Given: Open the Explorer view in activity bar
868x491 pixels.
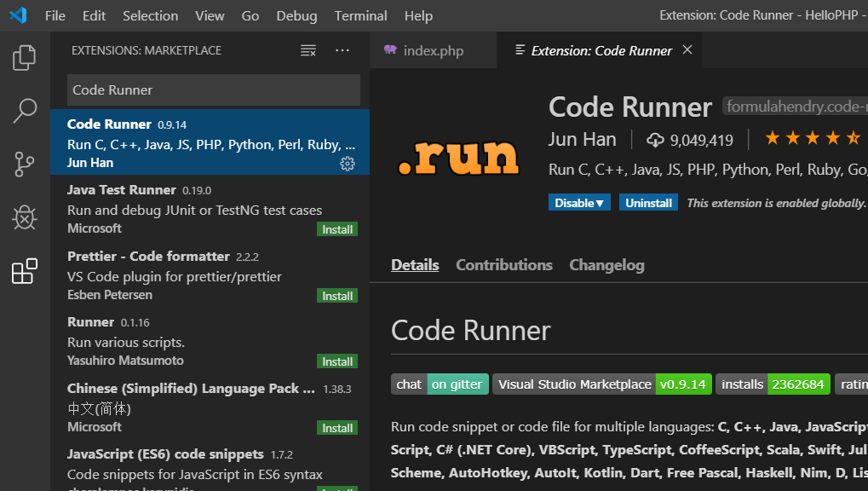Looking at the screenshot, I should 25,58.
